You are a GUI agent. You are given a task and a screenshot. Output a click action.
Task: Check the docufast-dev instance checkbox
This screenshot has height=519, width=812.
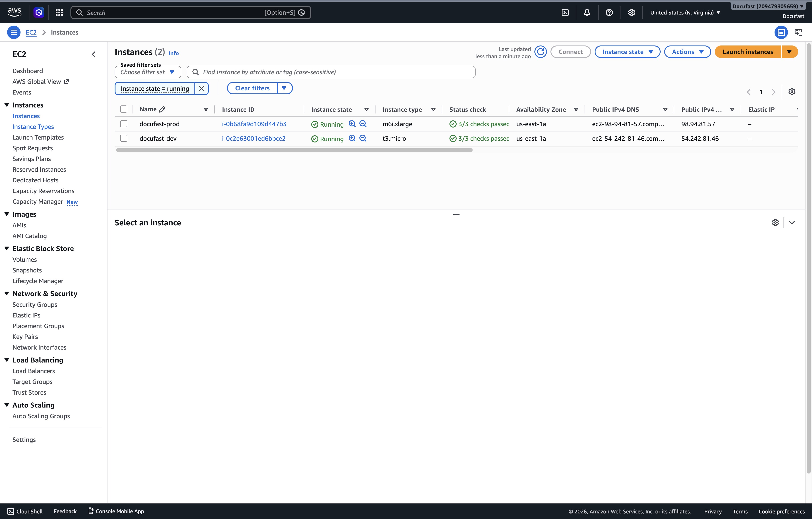point(124,138)
